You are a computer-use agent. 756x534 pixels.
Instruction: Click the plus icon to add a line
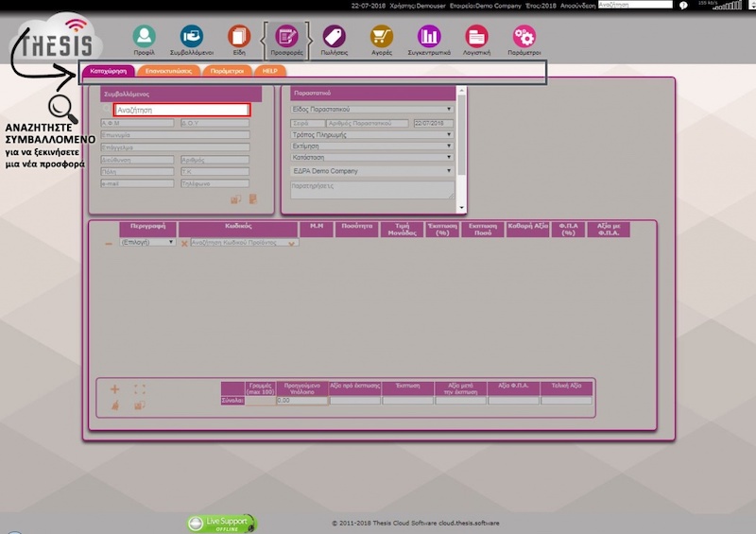[x=115, y=388]
